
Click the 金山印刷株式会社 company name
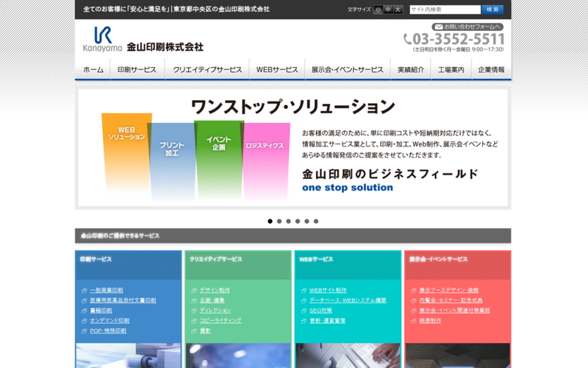point(165,47)
